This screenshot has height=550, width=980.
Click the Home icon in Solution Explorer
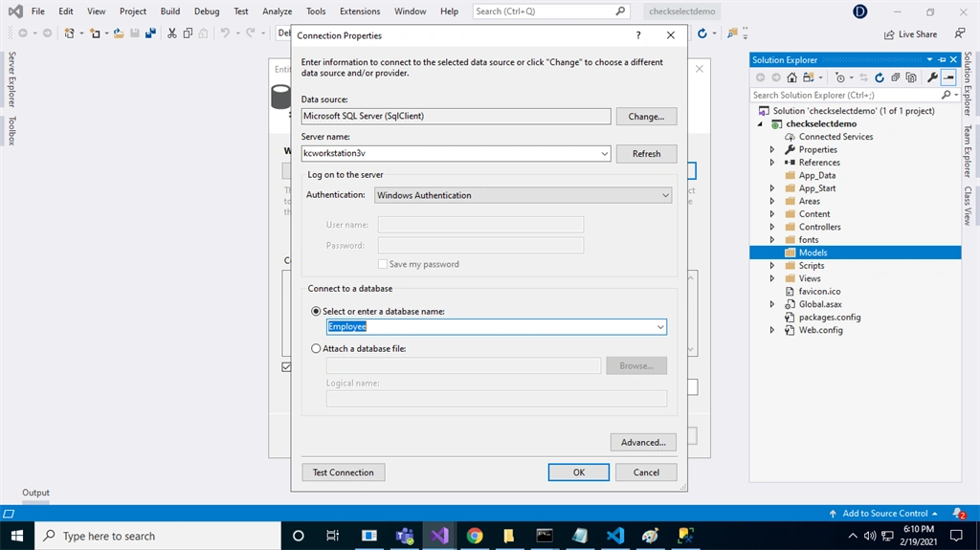click(791, 77)
